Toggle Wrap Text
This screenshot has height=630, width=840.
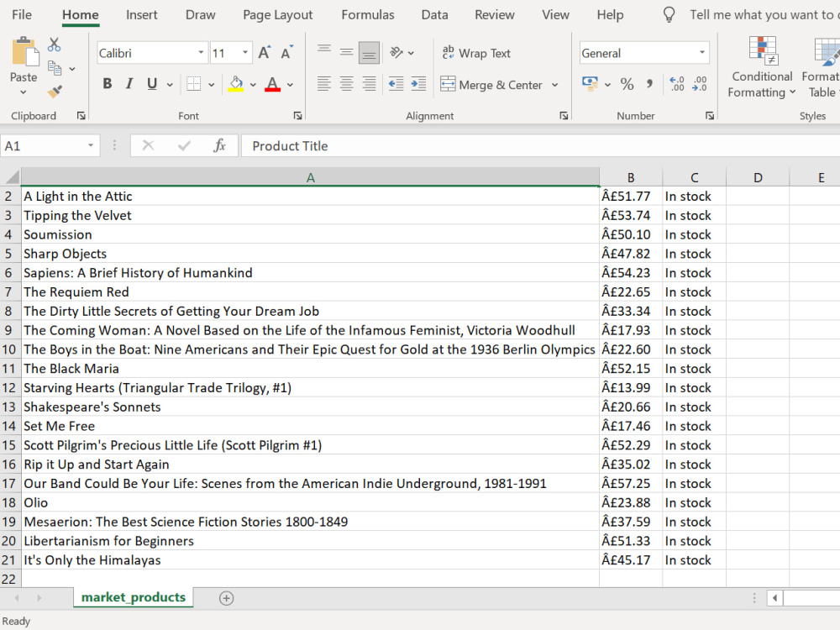click(x=476, y=53)
